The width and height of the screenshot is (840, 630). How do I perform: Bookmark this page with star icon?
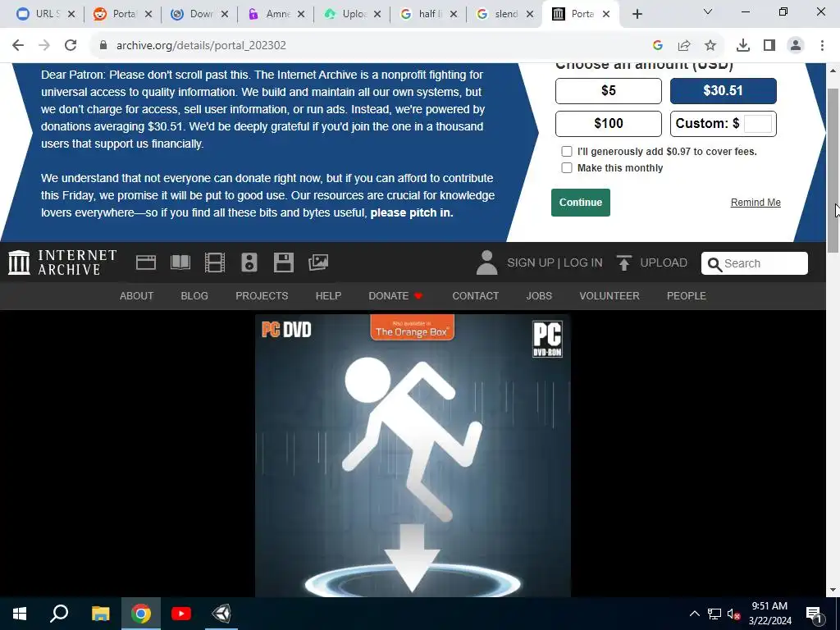[x=710, y=46]
